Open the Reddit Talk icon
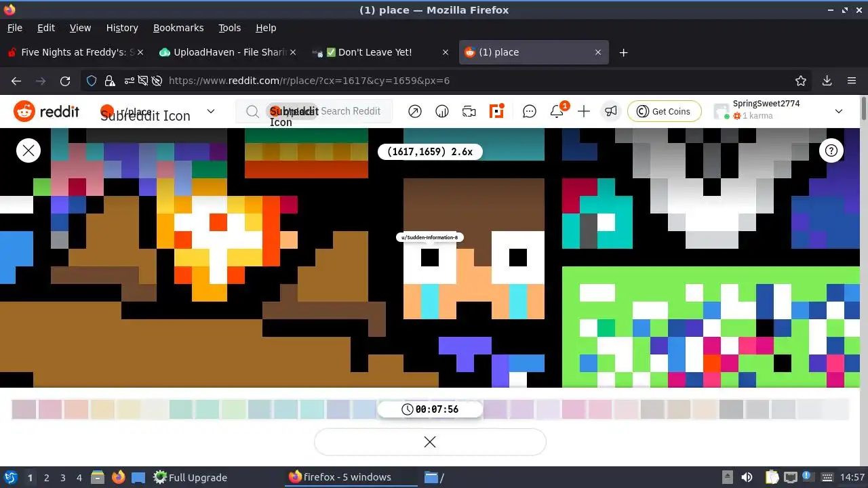 [469, 112]
